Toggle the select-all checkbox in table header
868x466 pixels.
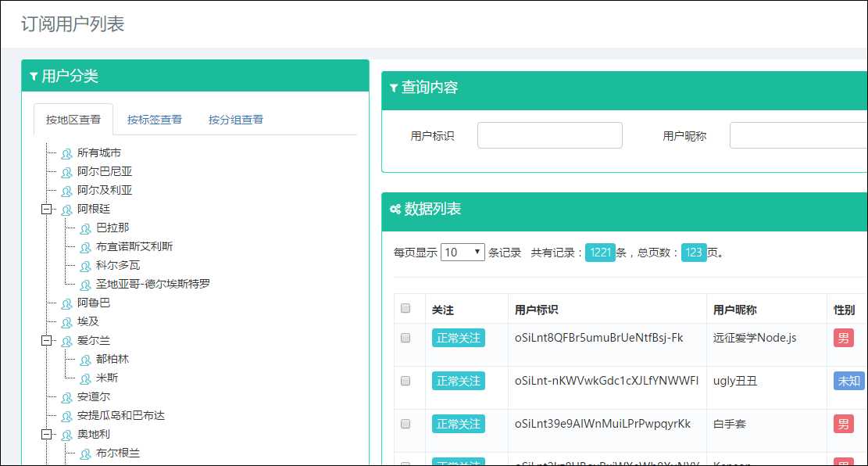tap(405, 308)
